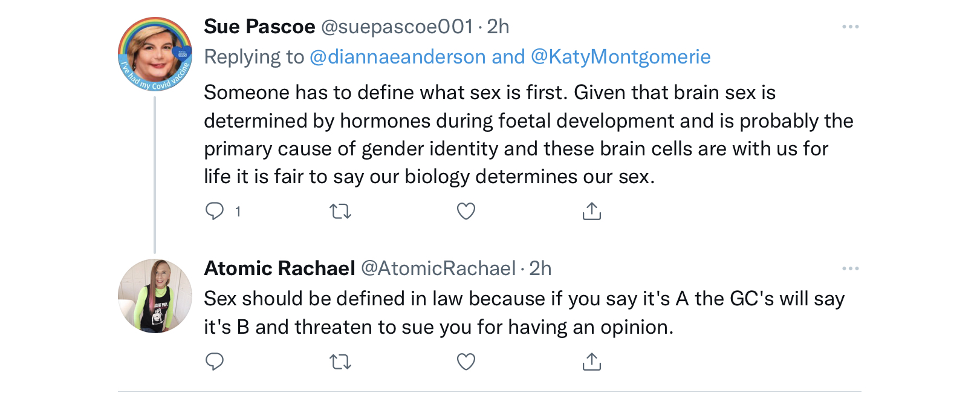
Task: Share Atomic Rachael's tweet
Action: (591, 362)
